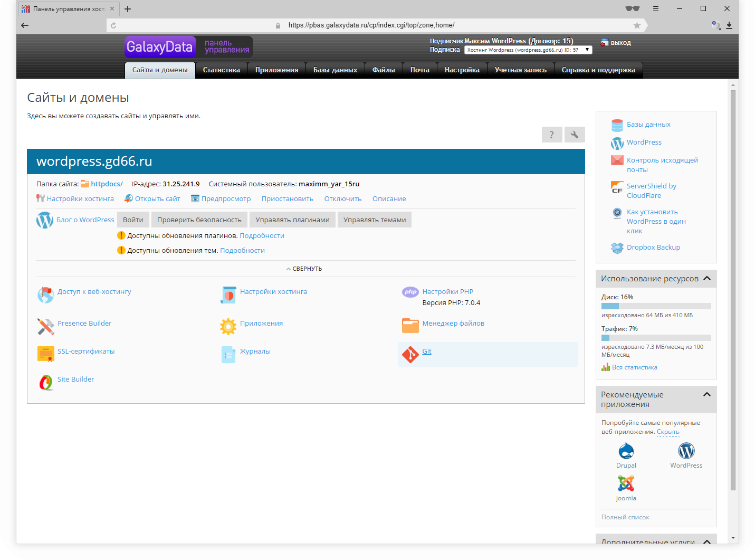Open plugin updates Подробности link
The width and height of the screenshot is (755, 560).
[x=262, y=236]
